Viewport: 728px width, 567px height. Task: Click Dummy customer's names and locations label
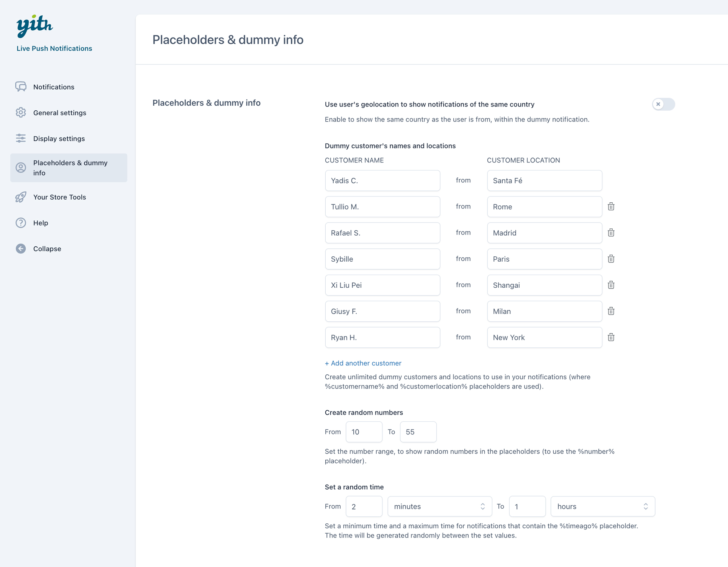point(390,146)
